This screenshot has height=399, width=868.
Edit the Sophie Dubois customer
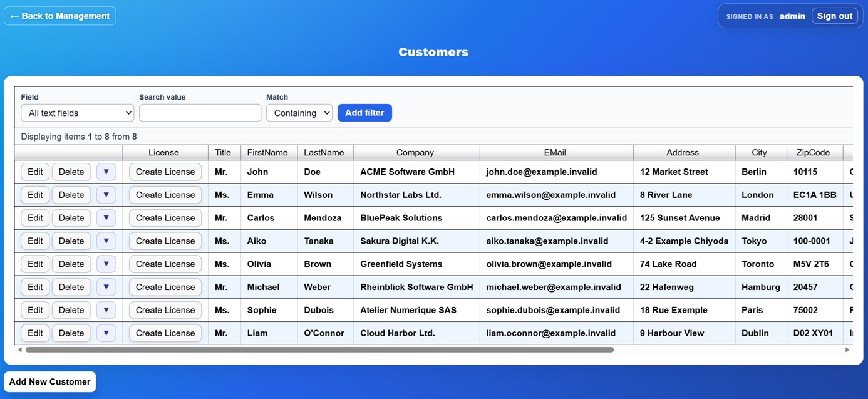pos(35,310)
